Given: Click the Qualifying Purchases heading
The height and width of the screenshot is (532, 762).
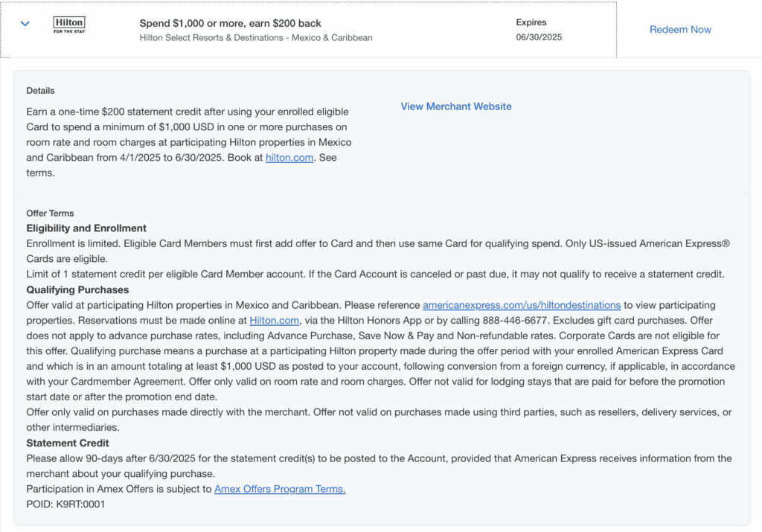Looking at the screenshot, I should [77, 290].
